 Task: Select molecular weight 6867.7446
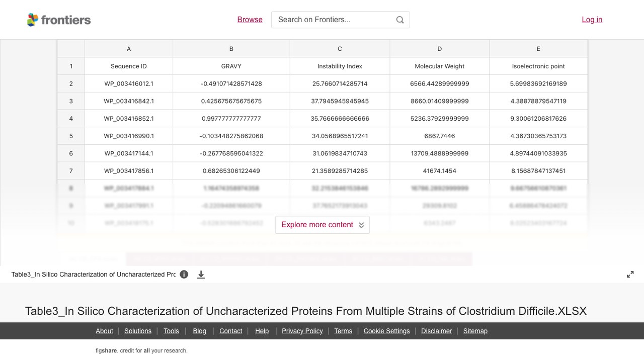[440, 136]
